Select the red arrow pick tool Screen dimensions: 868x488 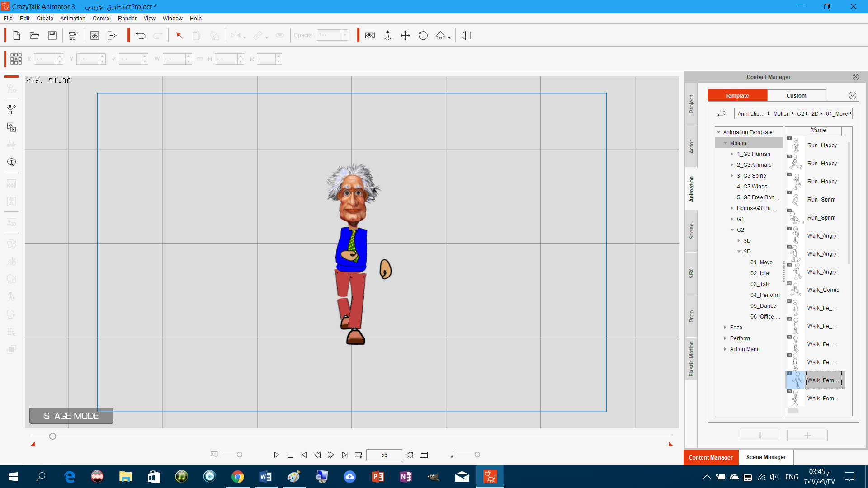click(179, 36)
